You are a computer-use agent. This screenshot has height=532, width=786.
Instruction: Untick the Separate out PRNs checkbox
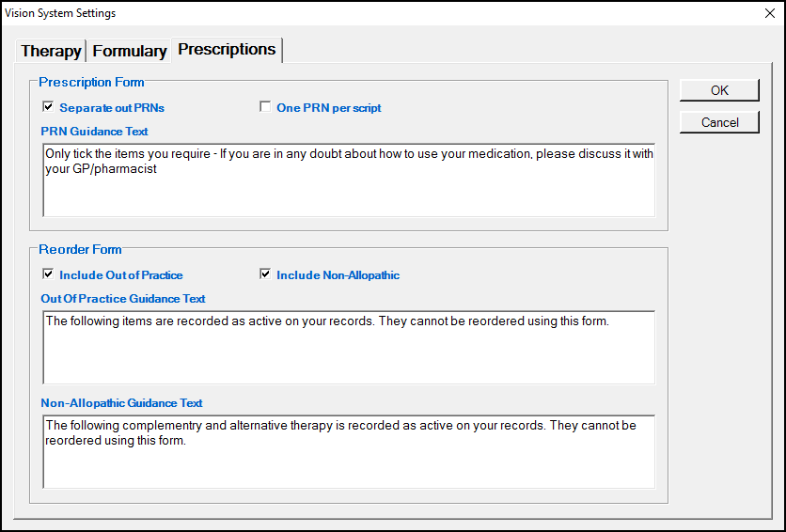click(x=48, y=107)
